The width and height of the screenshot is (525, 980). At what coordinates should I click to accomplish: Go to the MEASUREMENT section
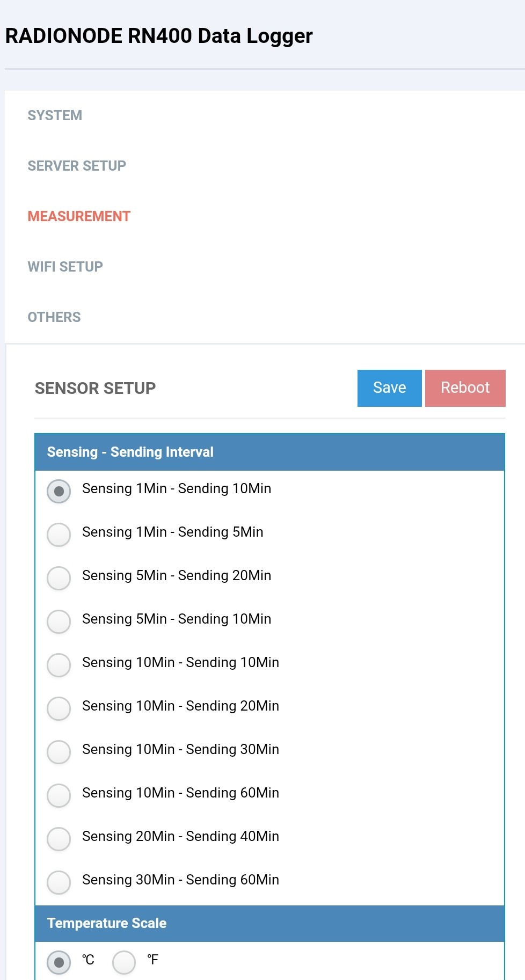click(x=79, y=216)
